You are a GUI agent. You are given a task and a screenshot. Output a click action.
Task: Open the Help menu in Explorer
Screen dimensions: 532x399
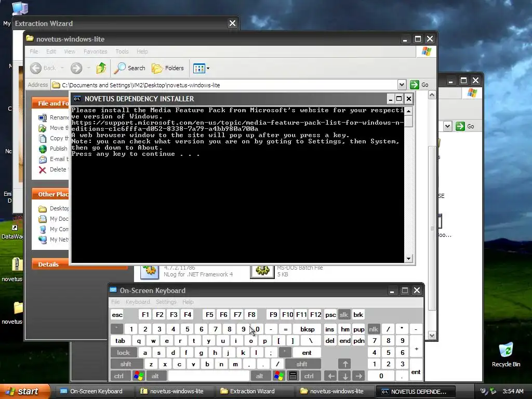142,51
